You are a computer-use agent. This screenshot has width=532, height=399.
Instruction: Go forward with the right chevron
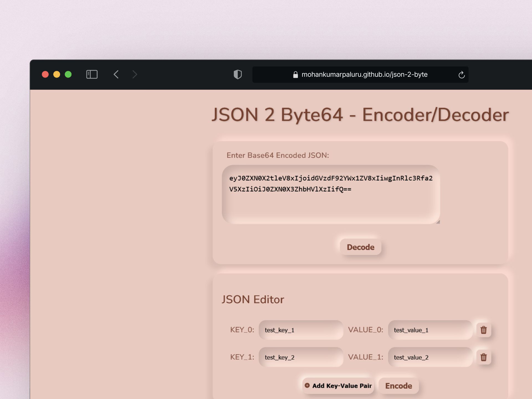click(x=135, y=74)
